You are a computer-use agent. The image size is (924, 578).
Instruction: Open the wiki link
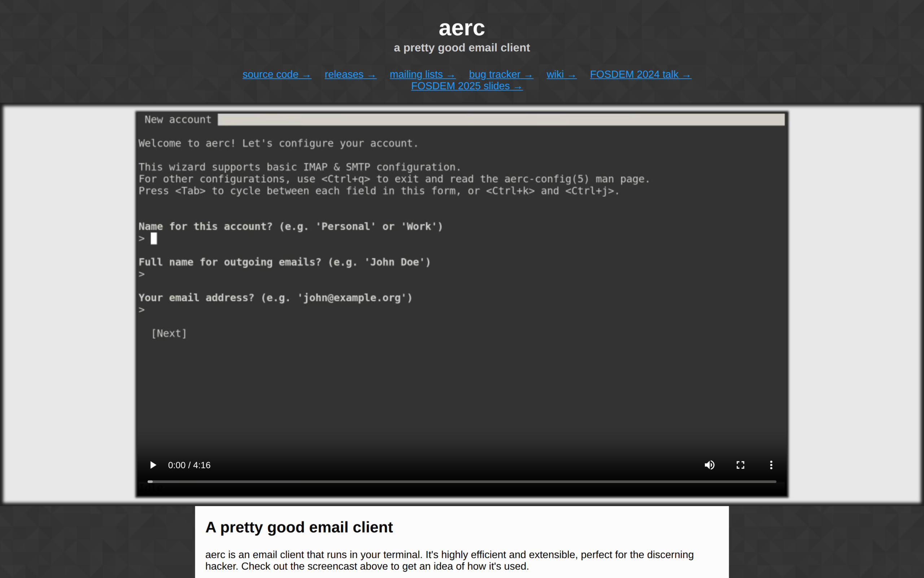pyautogui.click(x=562, y=74)
